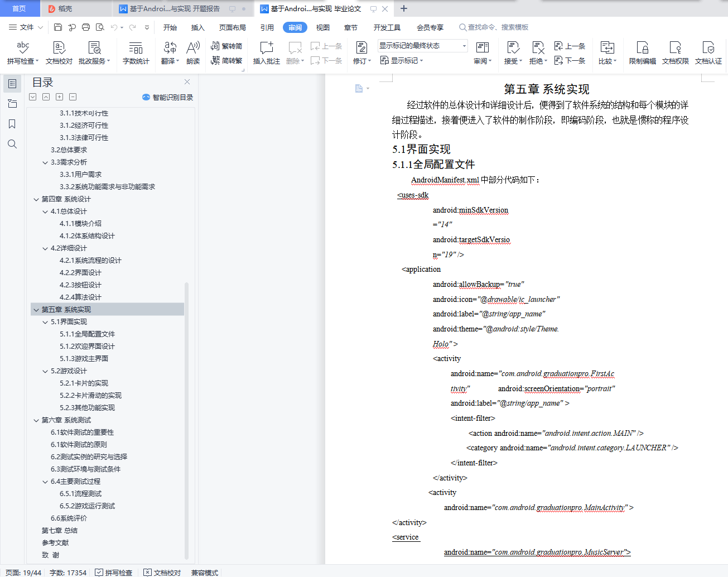Click 插入批注 to add a comment
This screenshot has width=728, height=577.
(x=267, y=53)
